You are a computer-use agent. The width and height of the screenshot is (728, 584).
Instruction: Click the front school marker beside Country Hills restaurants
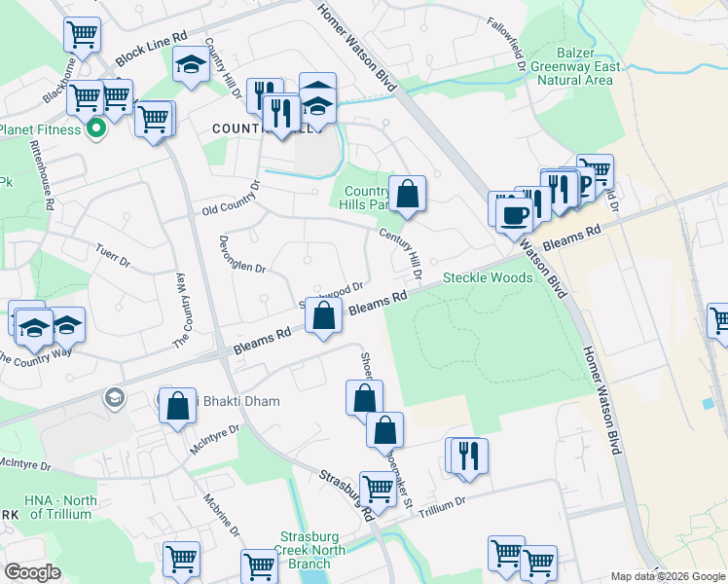pos(317,109)
